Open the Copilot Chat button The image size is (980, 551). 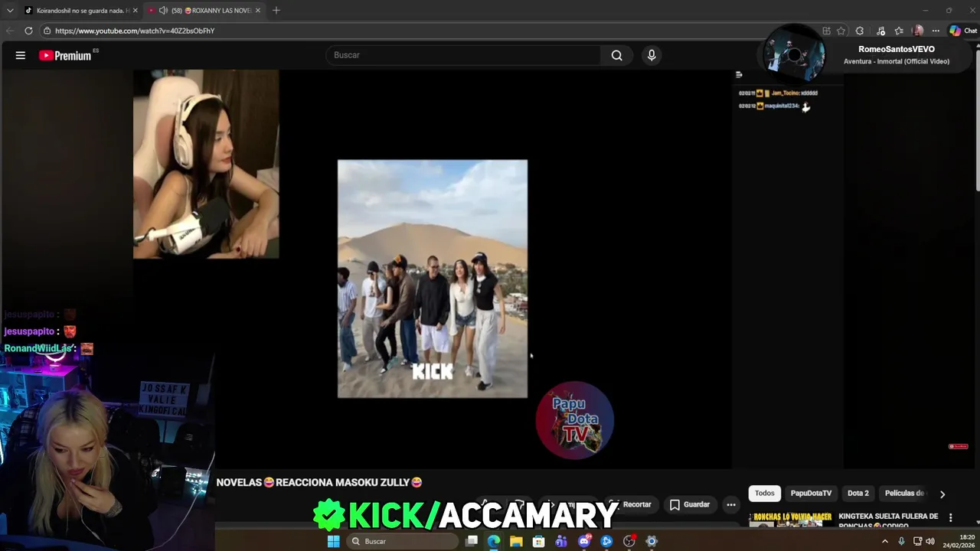point(963,31)
